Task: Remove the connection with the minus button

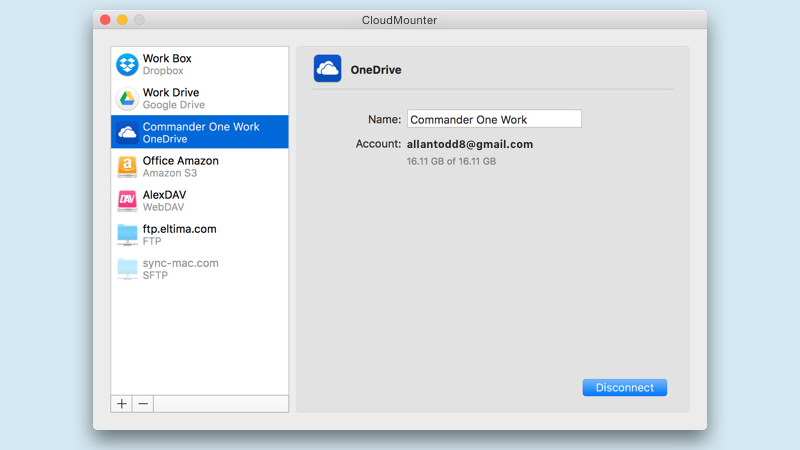Action: [143, 404]
